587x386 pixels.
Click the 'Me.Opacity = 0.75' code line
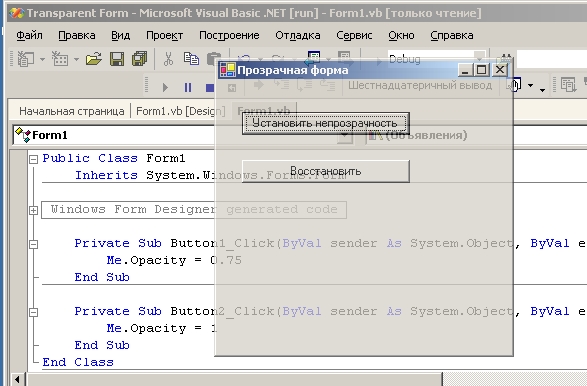[174, 260]
